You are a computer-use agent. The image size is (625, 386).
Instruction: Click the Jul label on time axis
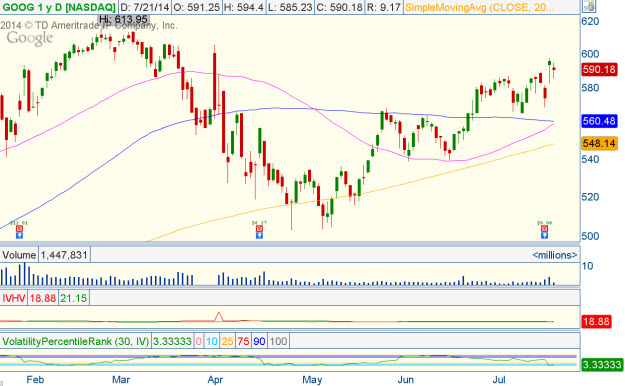(499, 380)
